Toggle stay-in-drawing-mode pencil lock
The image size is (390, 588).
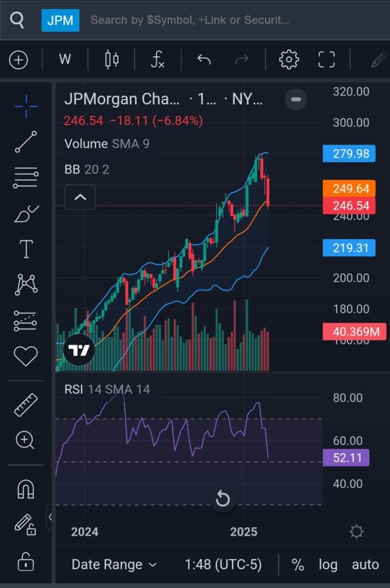click(25, 525)
